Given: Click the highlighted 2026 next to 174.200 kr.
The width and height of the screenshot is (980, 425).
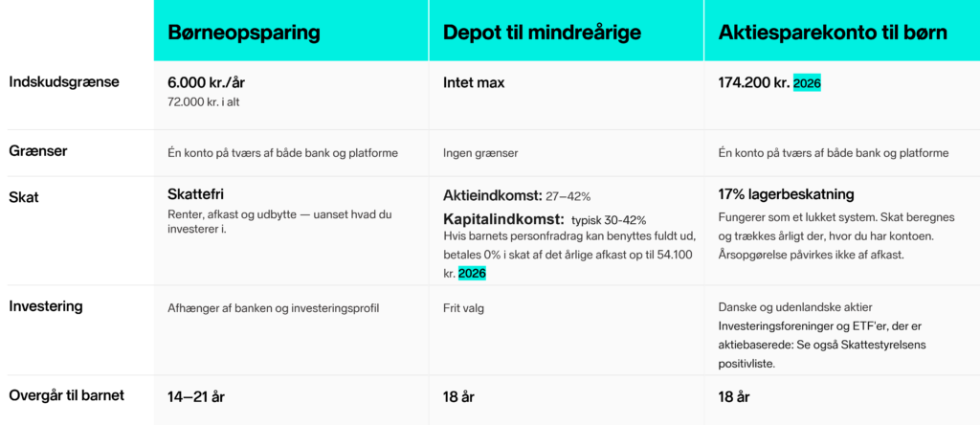Looking at the screenshot, I should [807, 83].
